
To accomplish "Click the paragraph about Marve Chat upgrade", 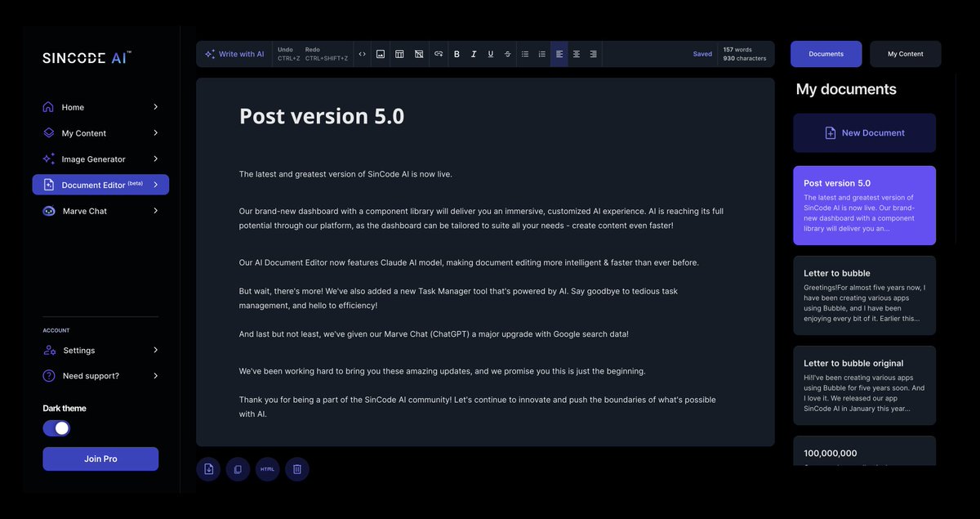I will tap(434, 333).
